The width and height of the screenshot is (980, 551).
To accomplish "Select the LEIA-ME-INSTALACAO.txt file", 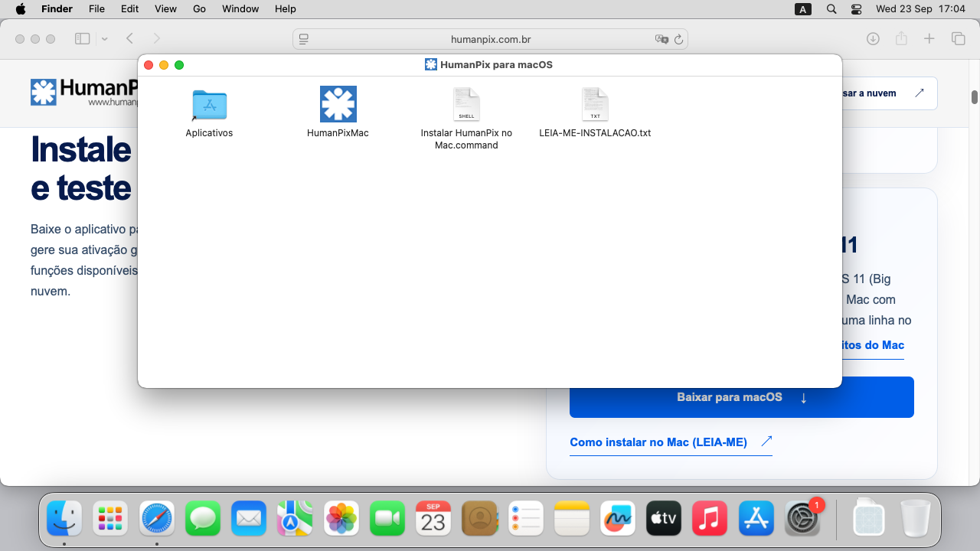I will tap(595, 105).
